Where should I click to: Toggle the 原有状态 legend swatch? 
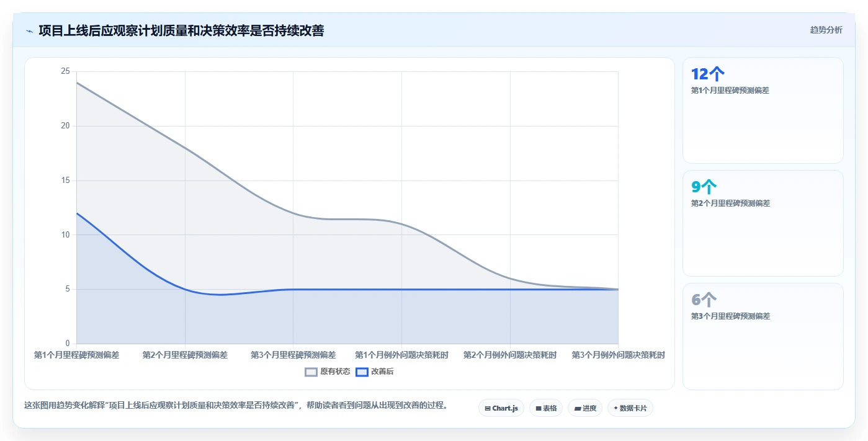point(311,372)
